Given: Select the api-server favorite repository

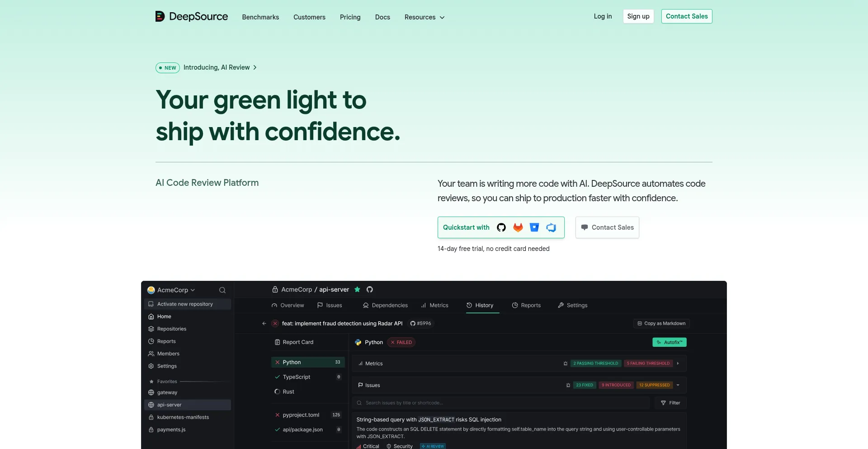Looking at the screenshot, I should point(188,405).
